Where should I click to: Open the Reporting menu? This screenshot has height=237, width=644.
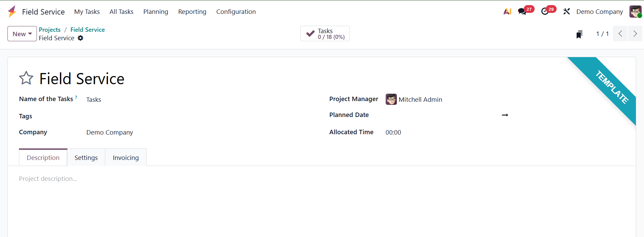point(192,11)
